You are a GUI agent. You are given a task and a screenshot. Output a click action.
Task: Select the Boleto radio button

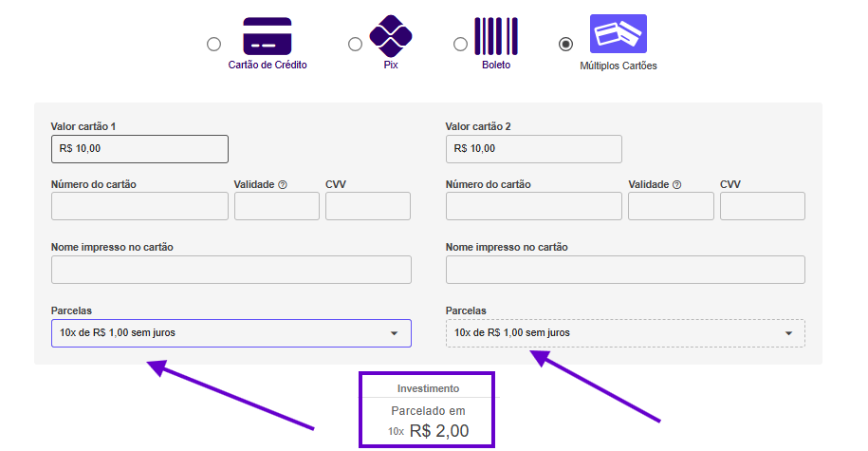point(460,44)
